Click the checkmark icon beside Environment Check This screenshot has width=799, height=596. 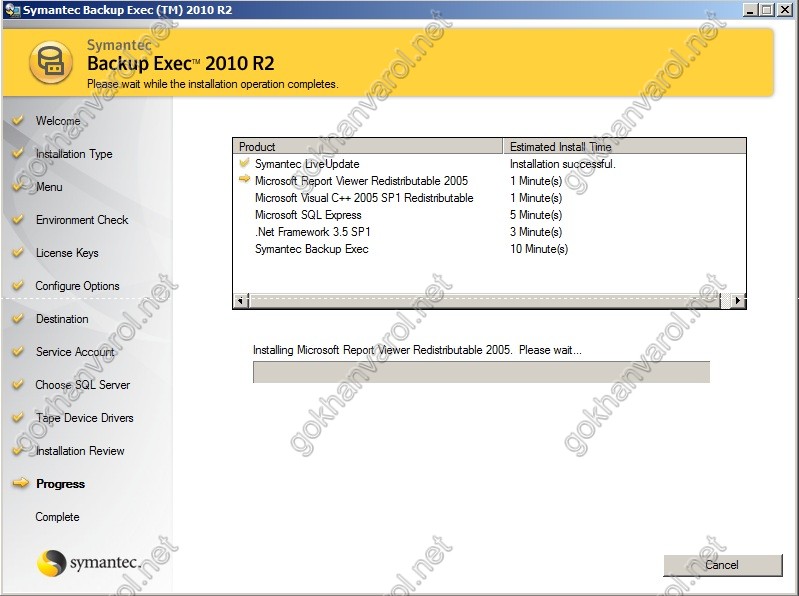click(17, 220)
